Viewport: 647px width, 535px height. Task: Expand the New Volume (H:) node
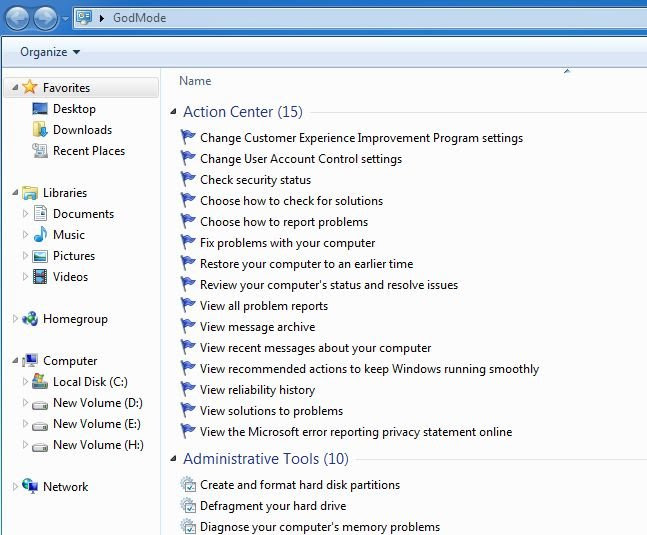tap(25, 445)
